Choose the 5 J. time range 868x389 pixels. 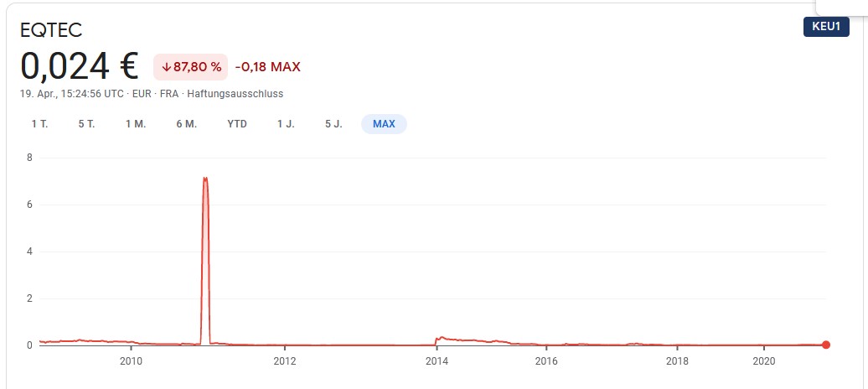coord(333,124)
